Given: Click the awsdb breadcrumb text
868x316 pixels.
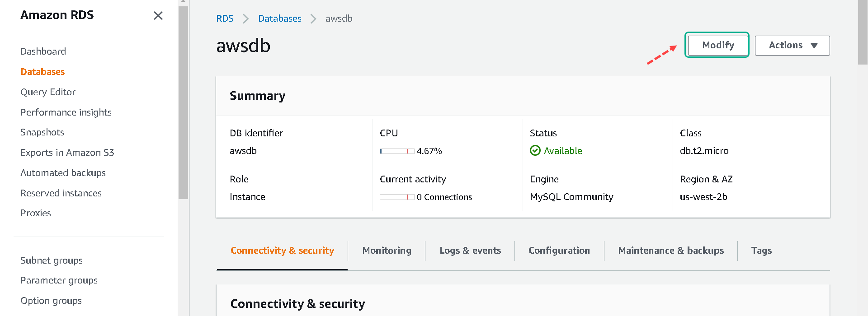Looking at the screenshot, I should (x=339, y=19).
